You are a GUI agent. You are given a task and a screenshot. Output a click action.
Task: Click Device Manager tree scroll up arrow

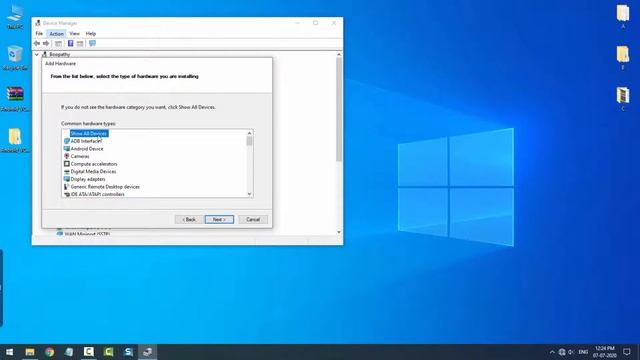click(339, 54)
